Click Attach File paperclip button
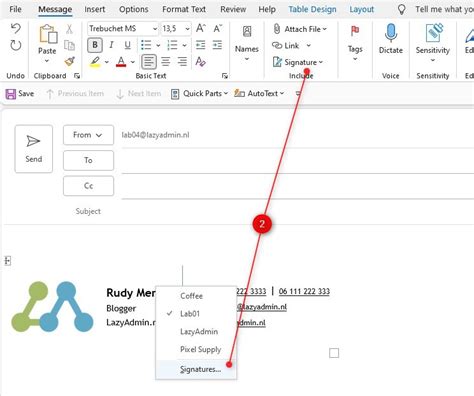Viewport: 474px width, 396px height. coord(300,29)
